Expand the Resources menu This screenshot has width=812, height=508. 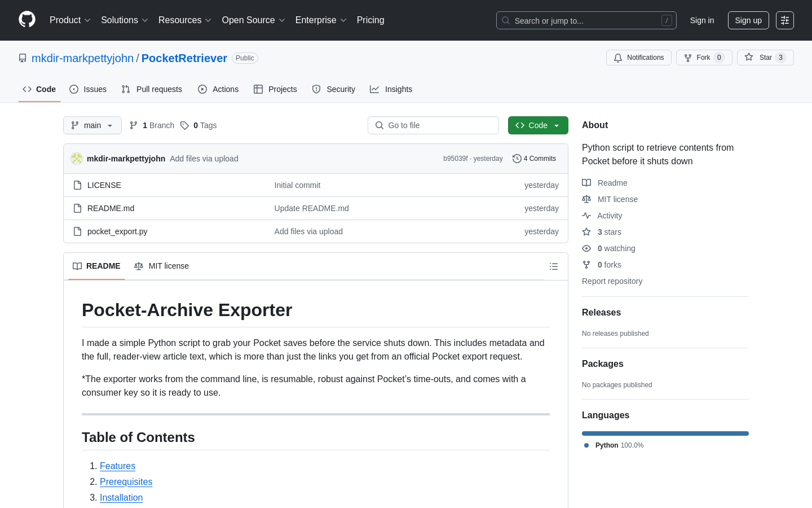pyautogui.click(x=185, y=20)
